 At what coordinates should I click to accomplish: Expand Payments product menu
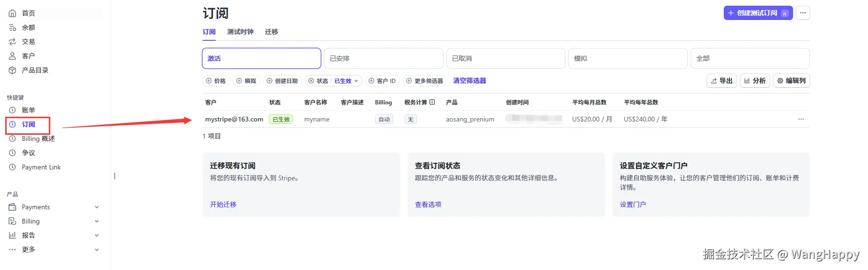coord(54,207)
